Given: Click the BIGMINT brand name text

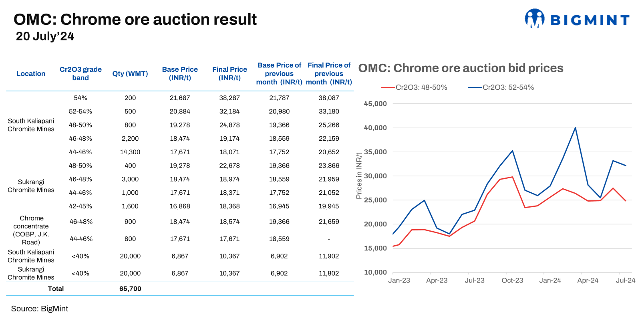Looking at the screenshot, I should point(590,20).
